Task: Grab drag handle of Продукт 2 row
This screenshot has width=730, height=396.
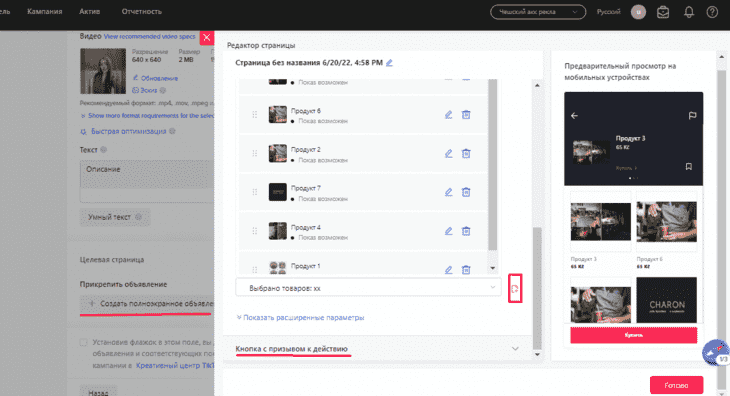Action: [x=255, y=153]
